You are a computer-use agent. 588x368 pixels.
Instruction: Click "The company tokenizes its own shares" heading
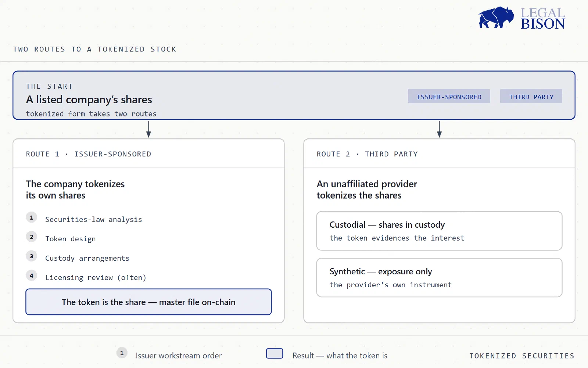click(75, 190)
